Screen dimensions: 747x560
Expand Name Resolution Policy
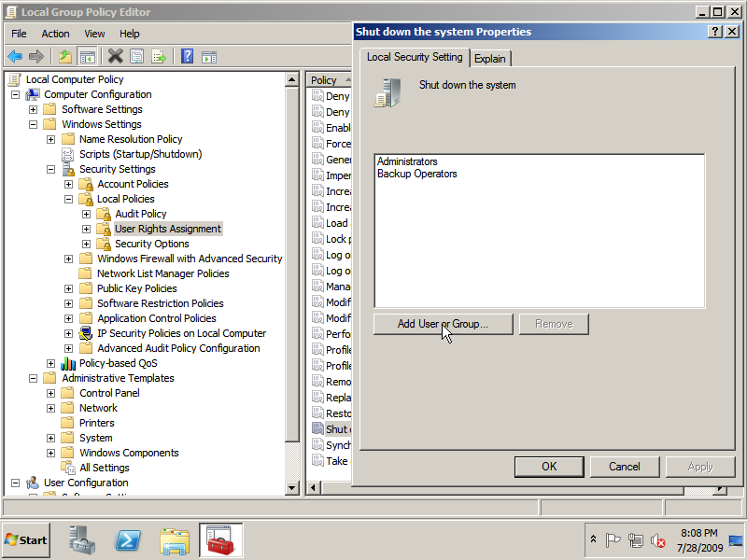click(51, 139)
